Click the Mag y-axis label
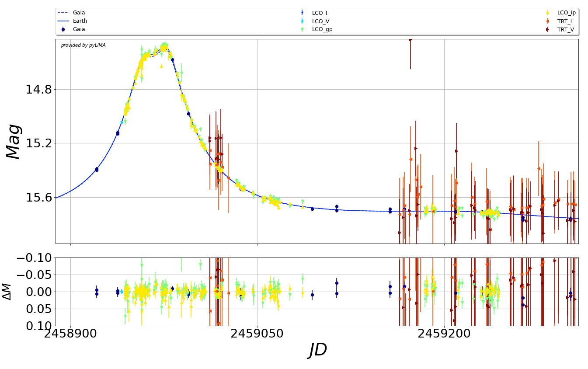 tap(14, 142)
